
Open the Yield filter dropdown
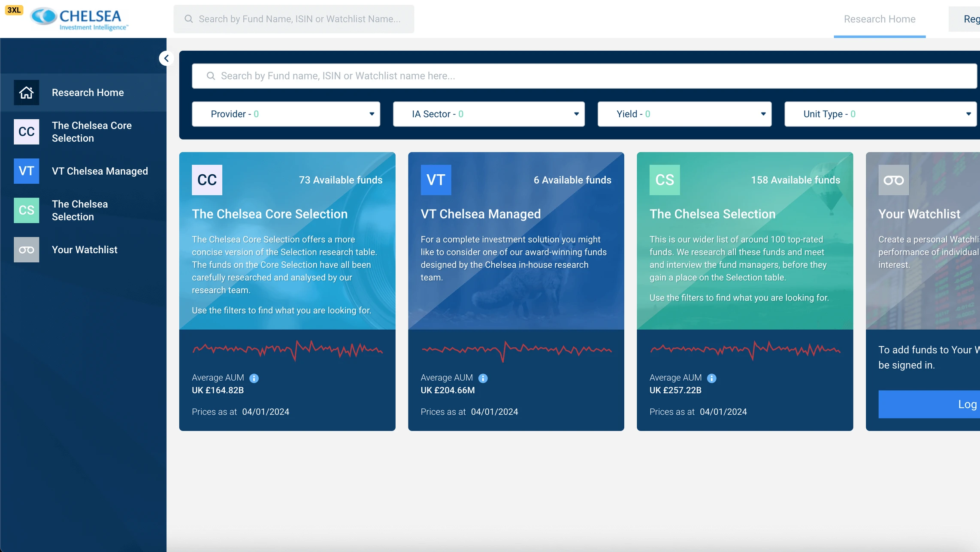684,114
